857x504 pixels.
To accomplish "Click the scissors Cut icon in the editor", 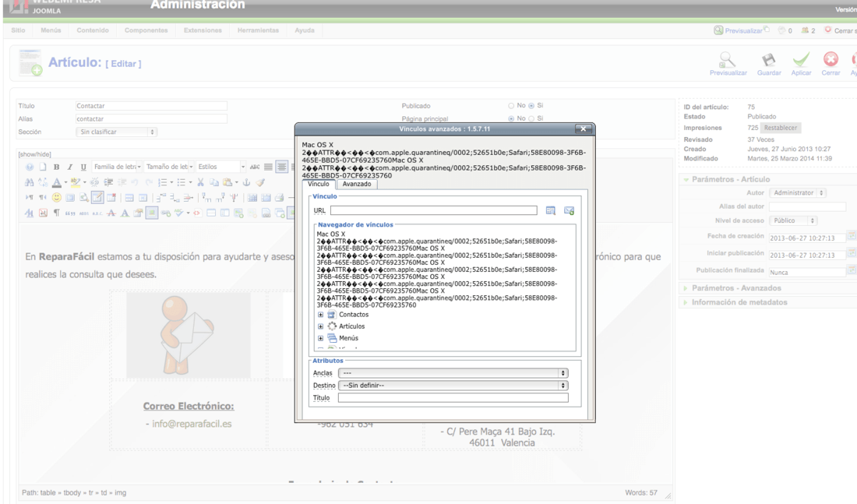I will pyautogui.click(x=200, y=182).
